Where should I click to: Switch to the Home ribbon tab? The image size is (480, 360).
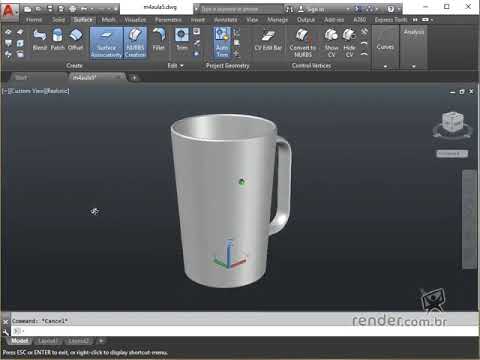pos(34,20)
